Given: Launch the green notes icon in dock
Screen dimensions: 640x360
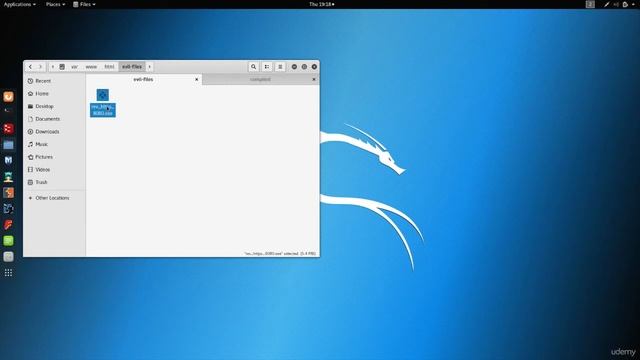Looking at the screenshot, I should coord(8,240).
